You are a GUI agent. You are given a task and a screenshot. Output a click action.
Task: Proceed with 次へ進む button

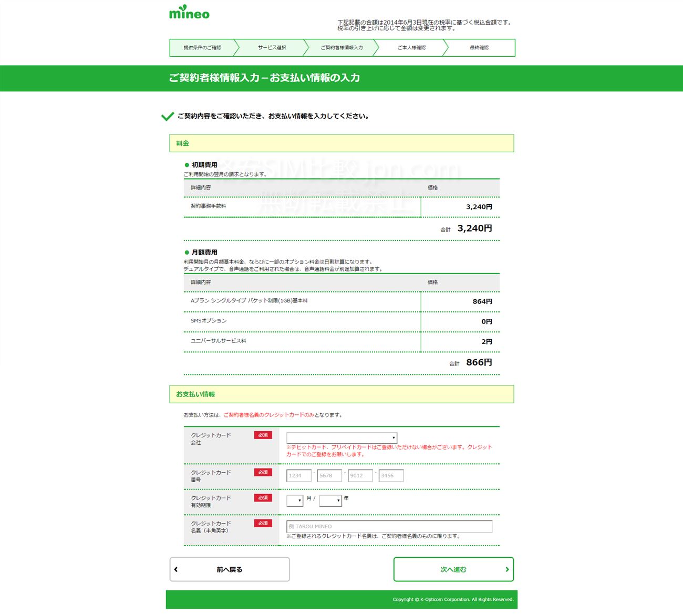(453, 569)
